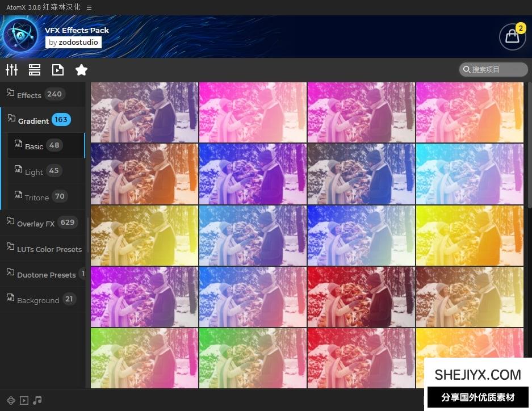Select the Light gradient subcategory
The width and height of the screenshot is (532, 411).
click(x=34, y=171)
